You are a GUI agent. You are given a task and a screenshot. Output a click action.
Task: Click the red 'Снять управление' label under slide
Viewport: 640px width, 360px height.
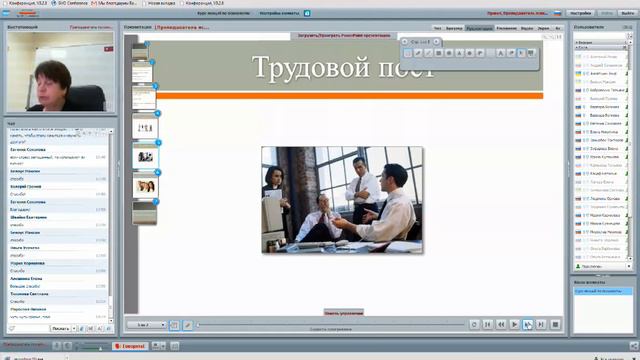344,313
